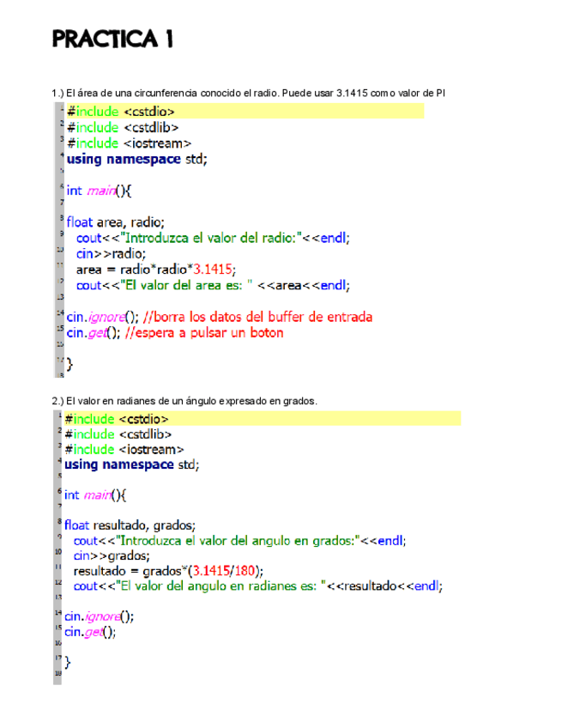Click "Introduzca el valor del radio" cout line
Screen dimensions: 562x728
(x=213, y=238)
